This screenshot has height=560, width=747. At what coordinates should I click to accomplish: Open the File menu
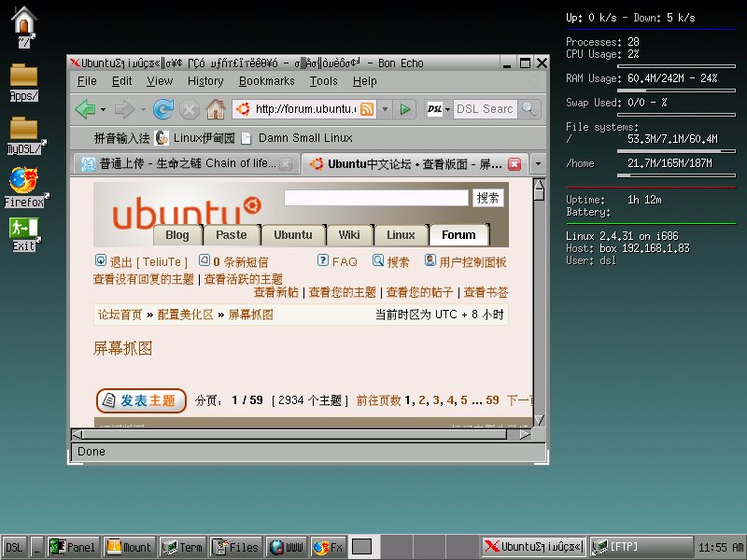[87, 81]
